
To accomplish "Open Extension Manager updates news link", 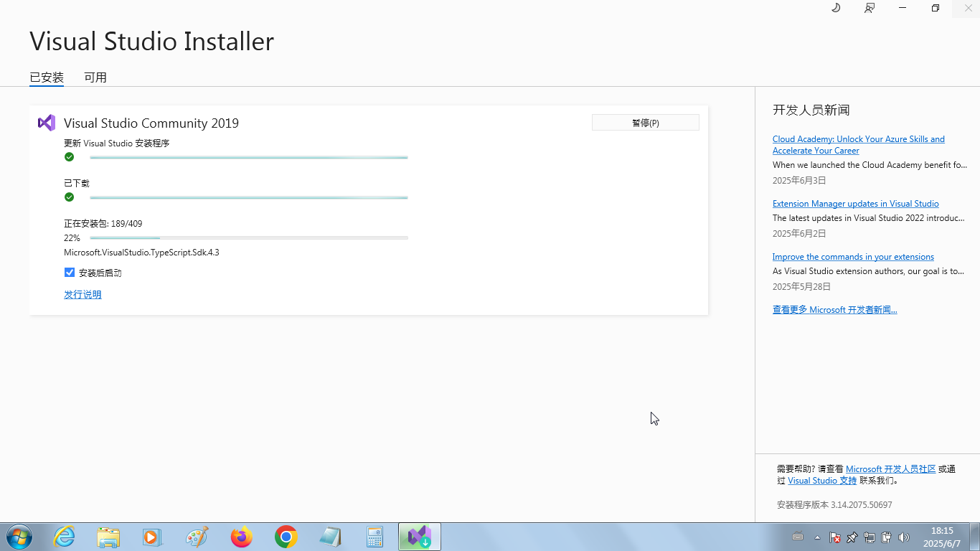I will (x=855, y=204).
